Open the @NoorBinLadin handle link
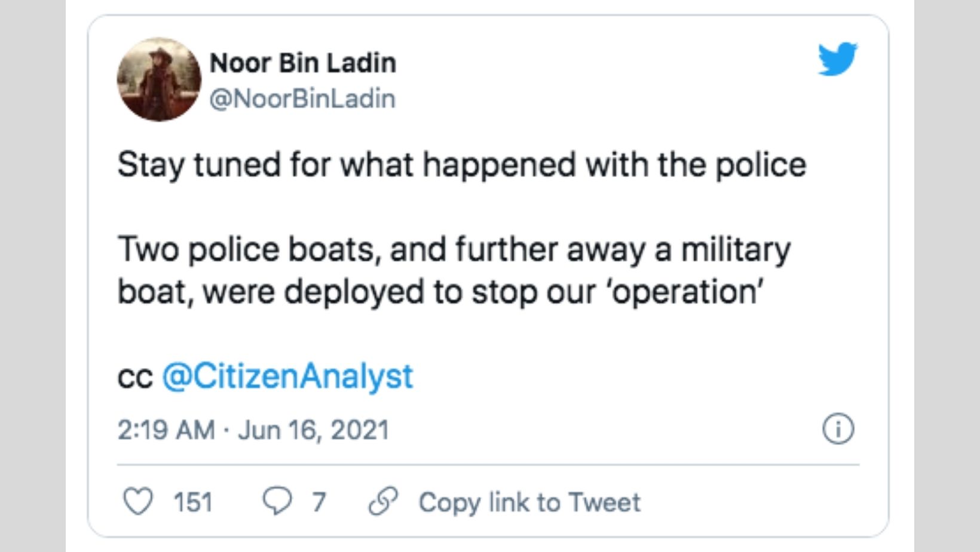 (x=302, y=99)
